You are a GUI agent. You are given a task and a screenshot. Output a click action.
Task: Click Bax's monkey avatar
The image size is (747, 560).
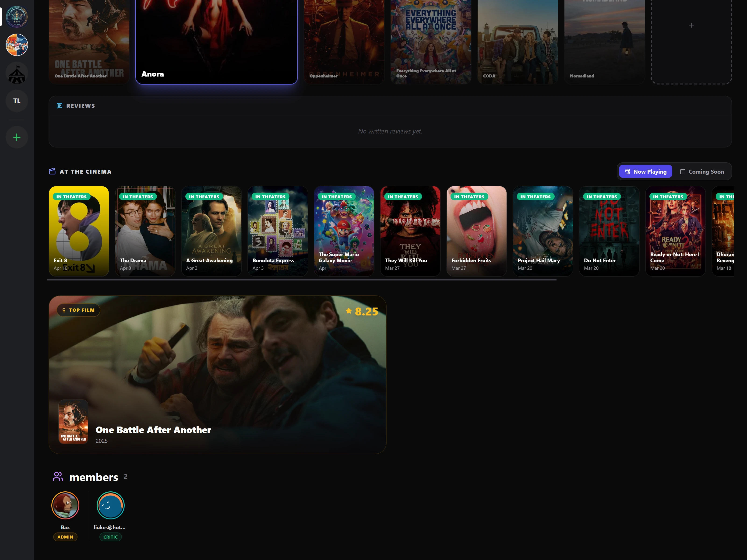point(65,505)
